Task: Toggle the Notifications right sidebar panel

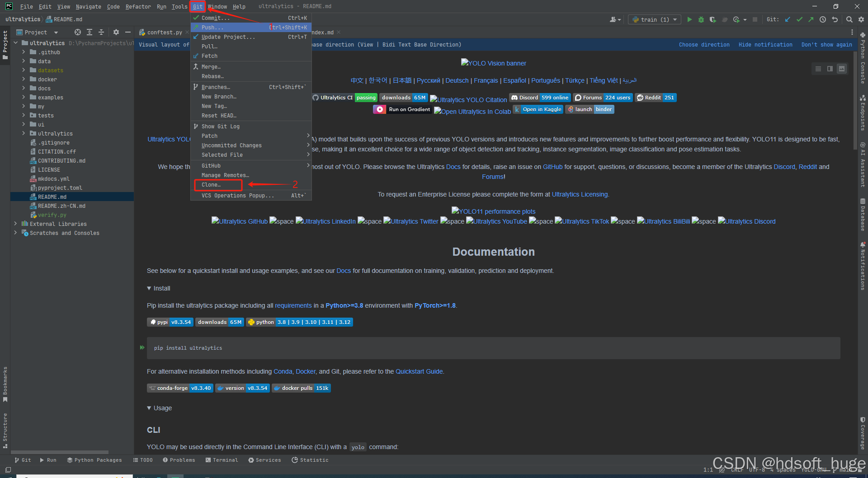Action: pos(863,266)
